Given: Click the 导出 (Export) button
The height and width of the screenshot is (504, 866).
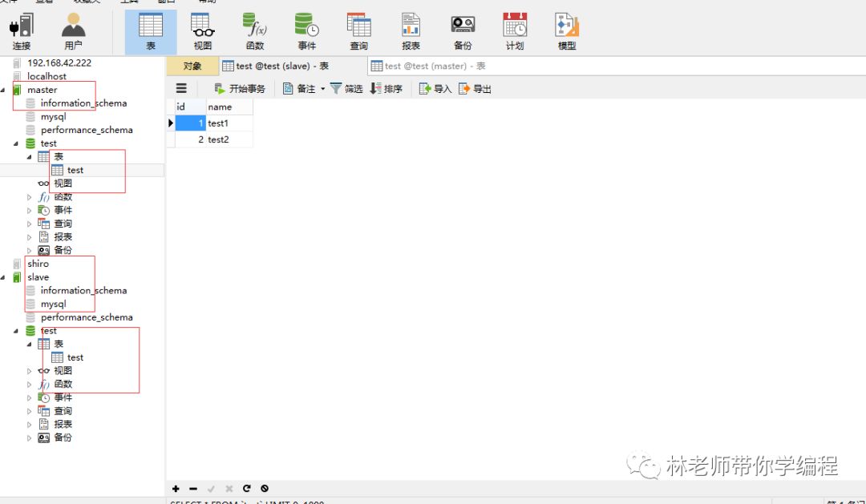Looking at the screenshot, I should pos(475,89).
